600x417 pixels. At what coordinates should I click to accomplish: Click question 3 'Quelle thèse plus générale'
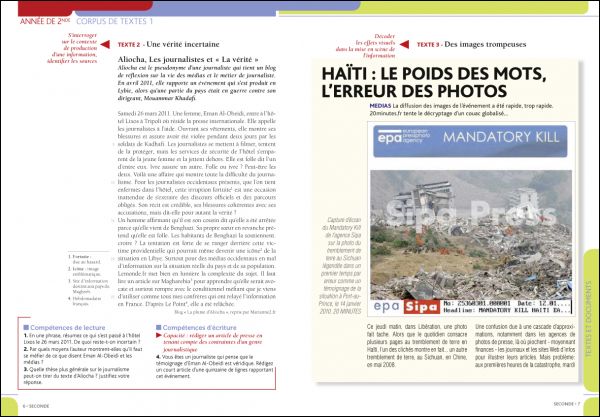77,376
